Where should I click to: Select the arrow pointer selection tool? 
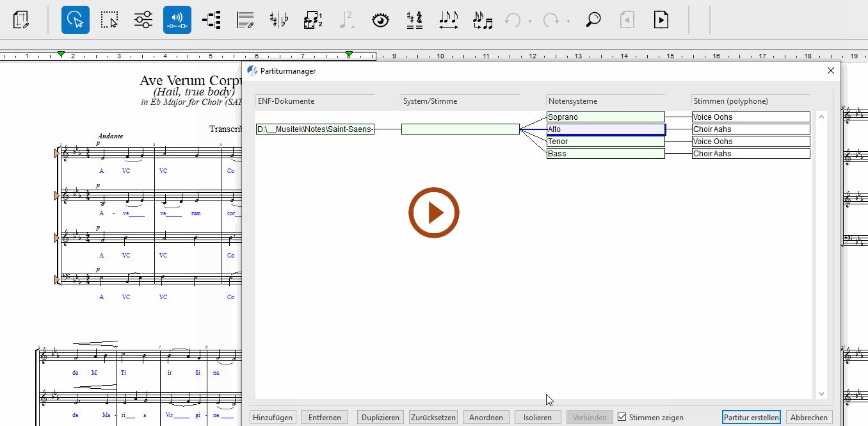[76, 20]
